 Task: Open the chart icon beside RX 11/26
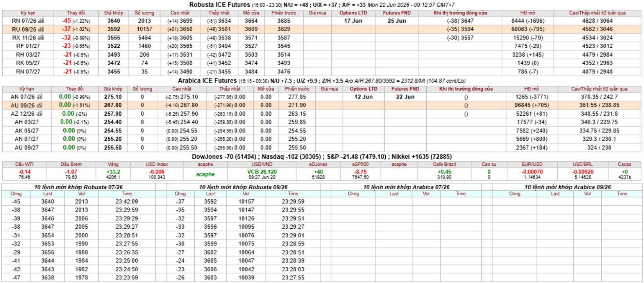[41, 38]
